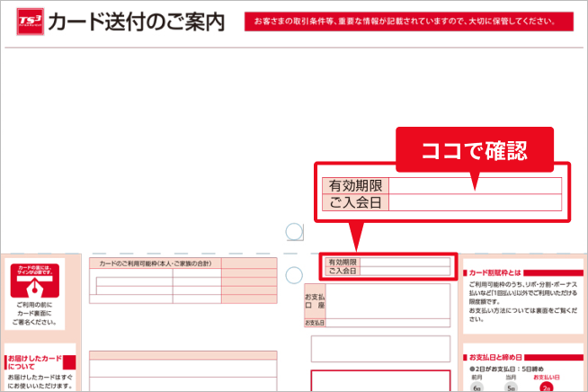Click the カードのご利用可能枠 table header

tap(155, 263)
